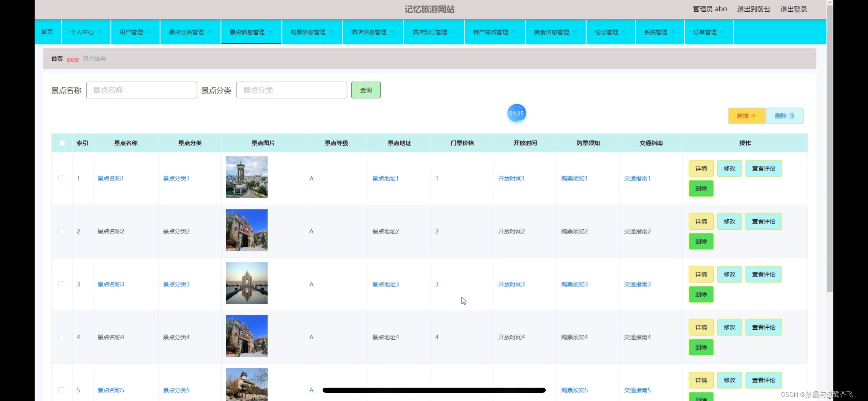Open 详情 for 景点名称2
This screenshot has height=401, width=868.
pos(701,221)
